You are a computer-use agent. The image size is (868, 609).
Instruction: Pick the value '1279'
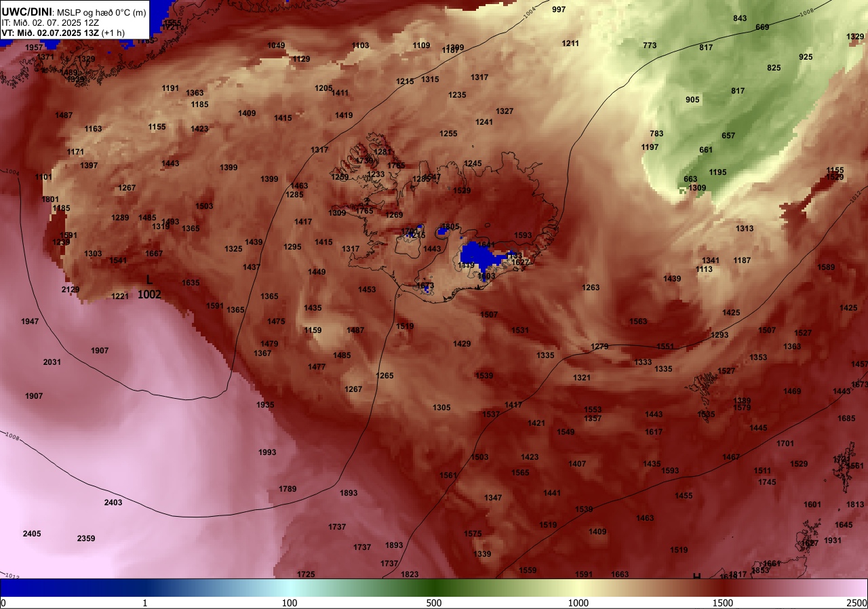599,347
